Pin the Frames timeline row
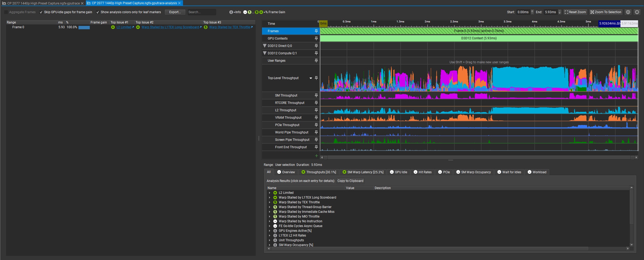 pos(316,31)
